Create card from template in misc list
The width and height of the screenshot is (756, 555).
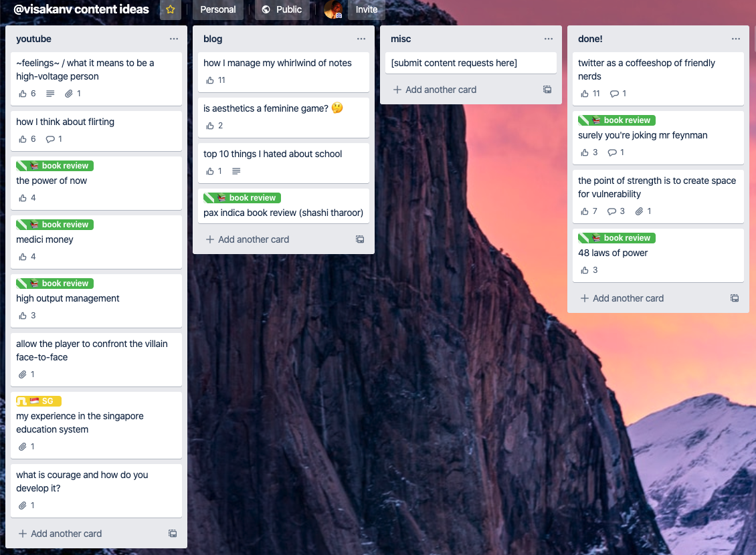tap(547, 90)
